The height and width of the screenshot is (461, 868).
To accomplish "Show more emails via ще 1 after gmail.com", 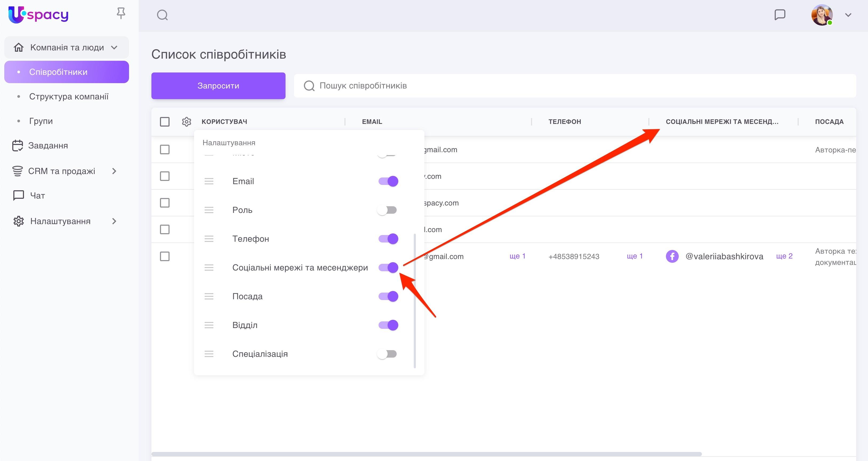I will pyautogui.click(x=517, y=256).
